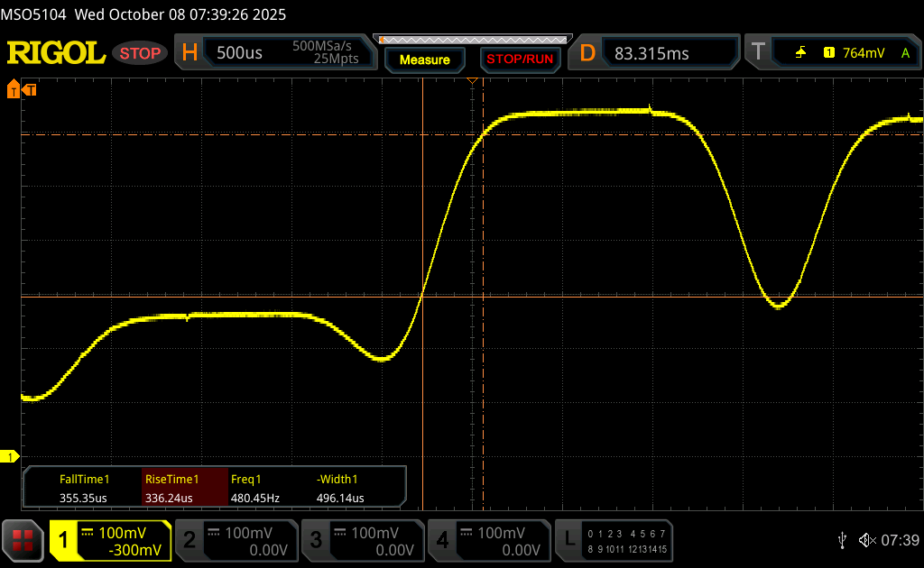Click the orange cursor tag at top-left
The height and width of the screenshot is (568, 924).
tap(20, 89)
